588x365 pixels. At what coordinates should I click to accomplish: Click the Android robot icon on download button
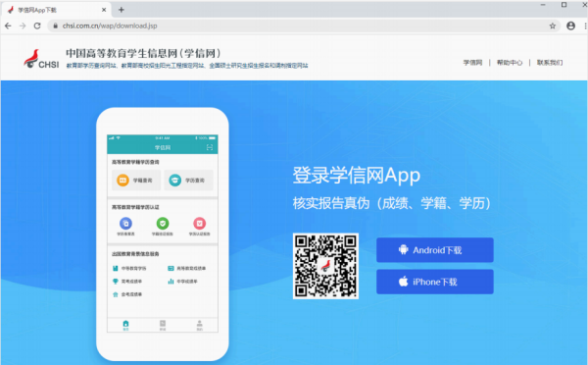(x=403, y=250)
